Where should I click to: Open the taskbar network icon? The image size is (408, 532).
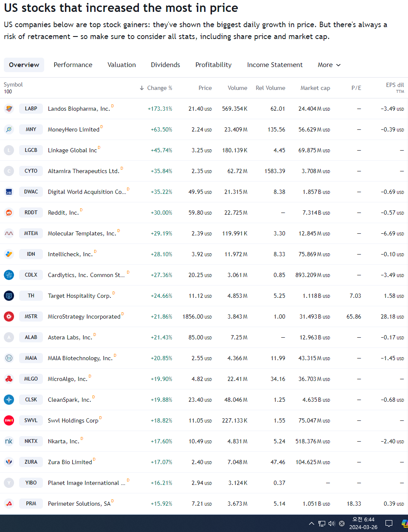pos(322,524)
